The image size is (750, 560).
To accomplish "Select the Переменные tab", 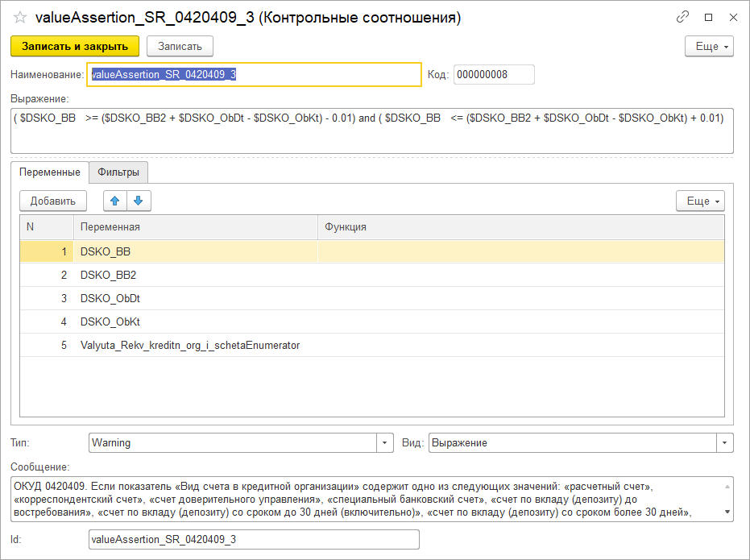I will click(x=50, y=172).
